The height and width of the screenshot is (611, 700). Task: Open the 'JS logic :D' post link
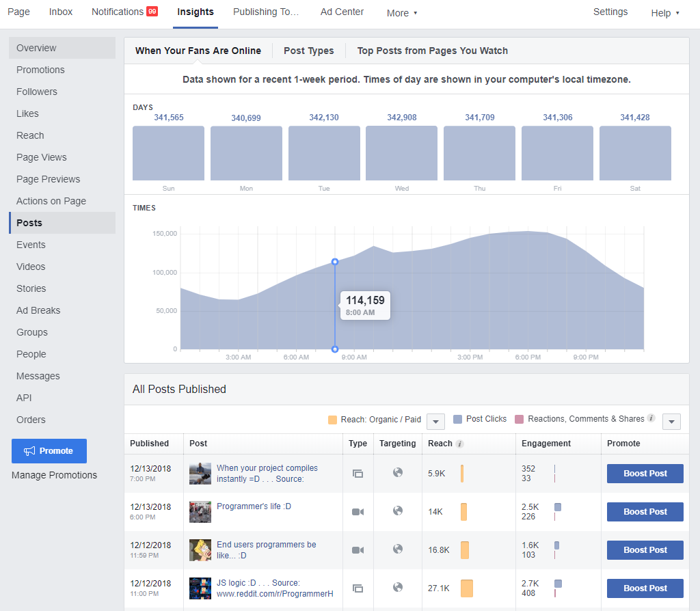[x=275, y=588]
